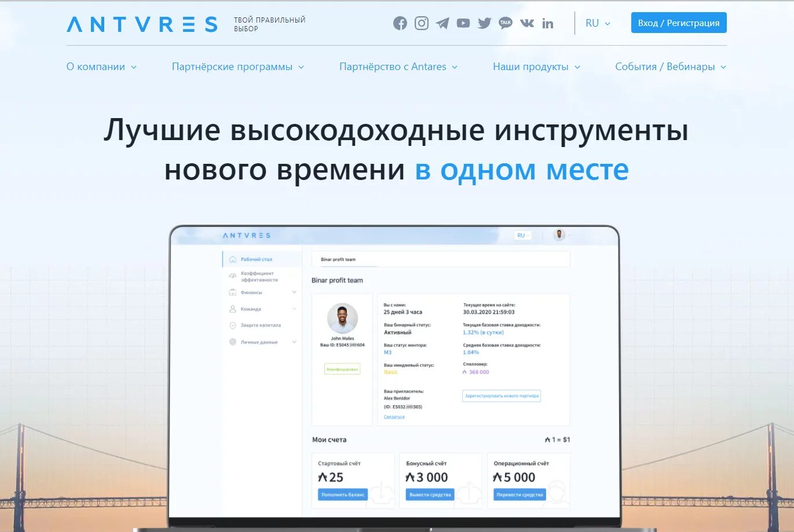Expand the Личные данные sidebar chevron
The width and height of the screenshot is (794, 532).
pos(294,342)
